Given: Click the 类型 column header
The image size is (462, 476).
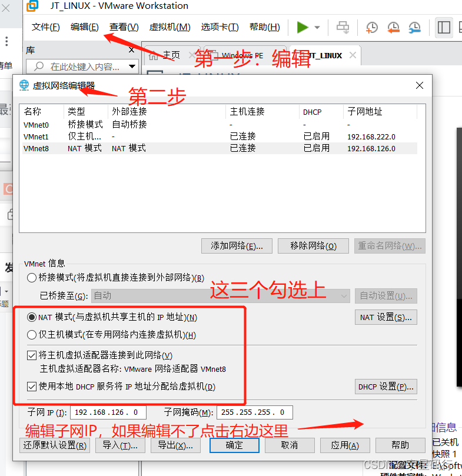Looking at the screenshot, I should point(86,111).
